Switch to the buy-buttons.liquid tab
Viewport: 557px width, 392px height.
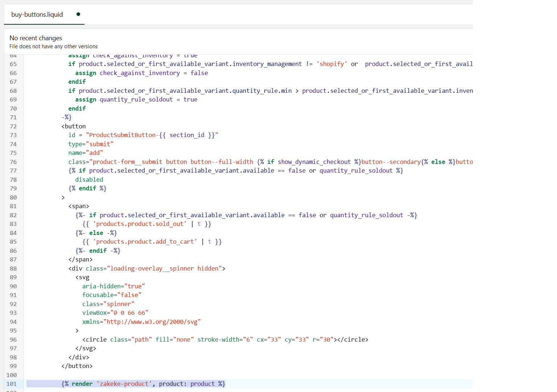click(x=37, y=15)
